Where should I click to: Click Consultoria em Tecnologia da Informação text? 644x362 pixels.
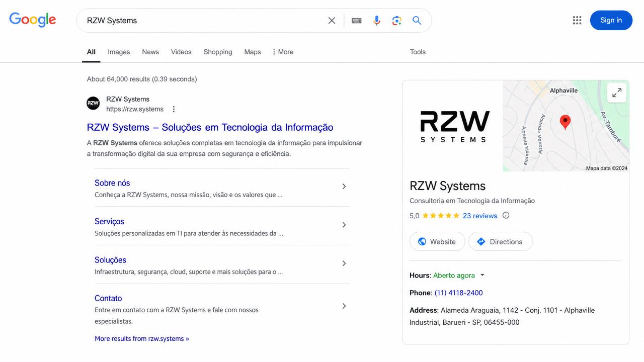point(472,201)
